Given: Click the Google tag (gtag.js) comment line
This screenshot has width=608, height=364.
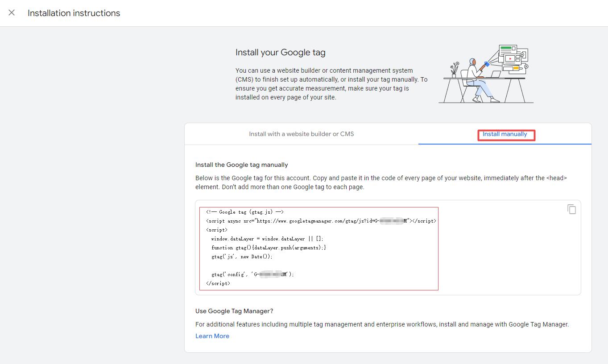Looking at the screenshot, I should coord(245,212).
